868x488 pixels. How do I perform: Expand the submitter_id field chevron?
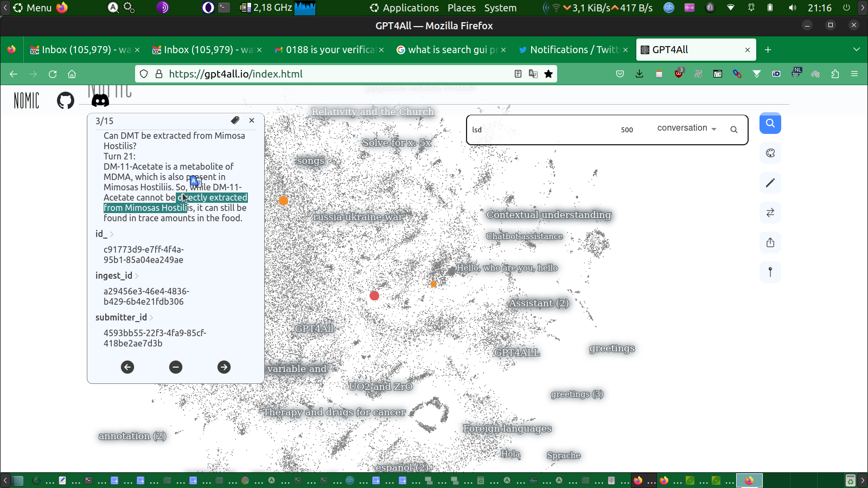(151, 318)
